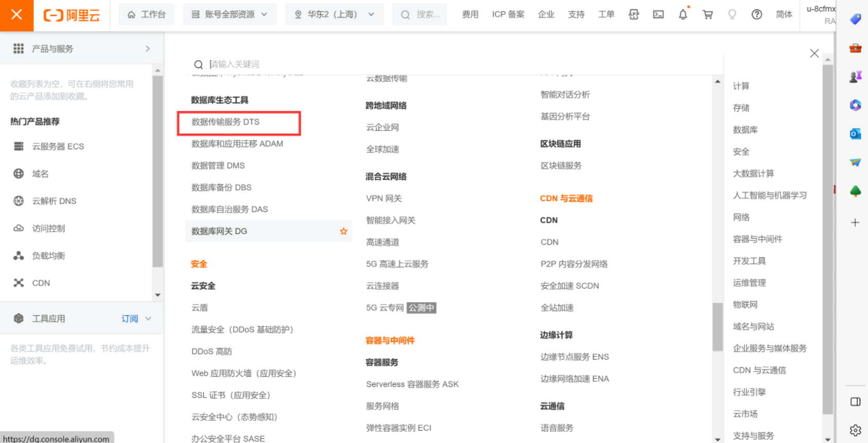868x443 pixels.
Task: Click the 产品与服务 grid icon
Action: click(19, 48)
